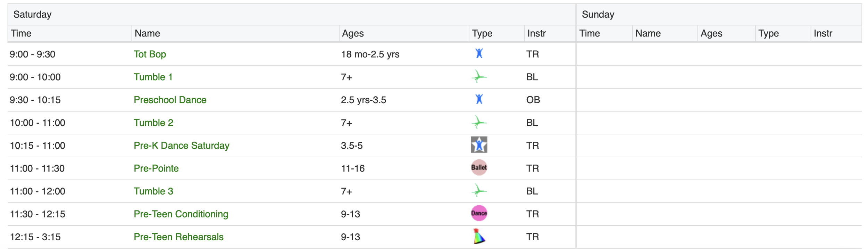Select the Saturday day header
868x249 pixels.
point(32,15)
